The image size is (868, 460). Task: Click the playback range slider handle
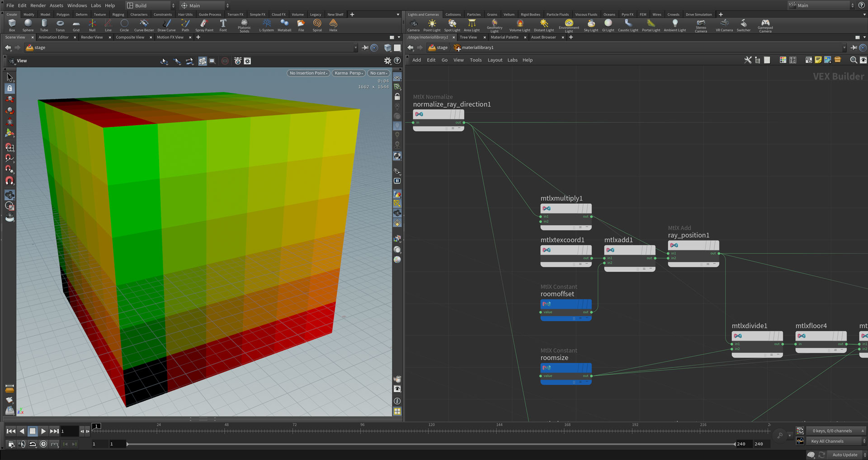(x=127, y=444)
